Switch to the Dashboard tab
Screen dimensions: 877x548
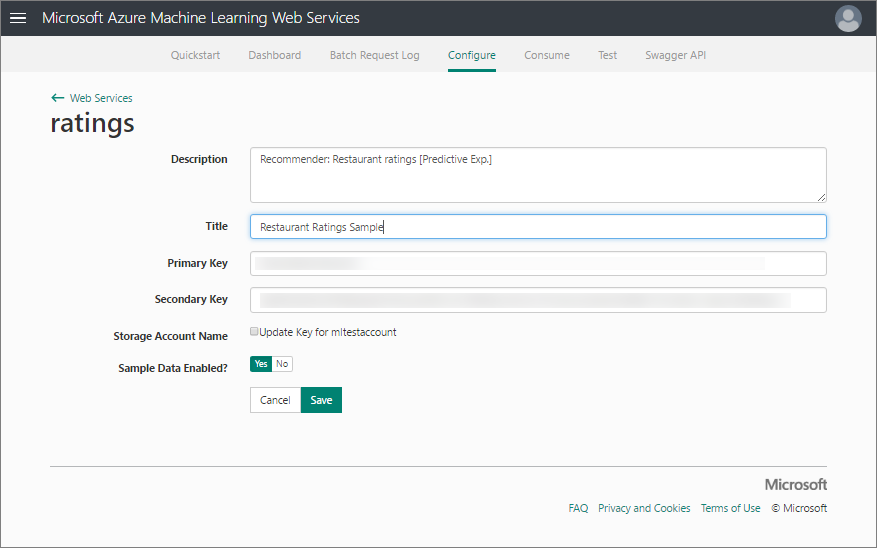[x=275, y=55]
